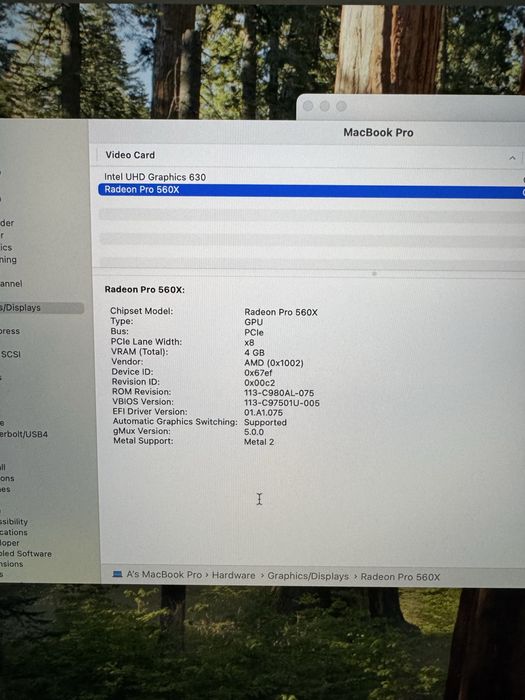This screenshot has width=525, height=700.
Task: Click the Metal Support: label
Action: pyautogui.click(x=143, y=441)
